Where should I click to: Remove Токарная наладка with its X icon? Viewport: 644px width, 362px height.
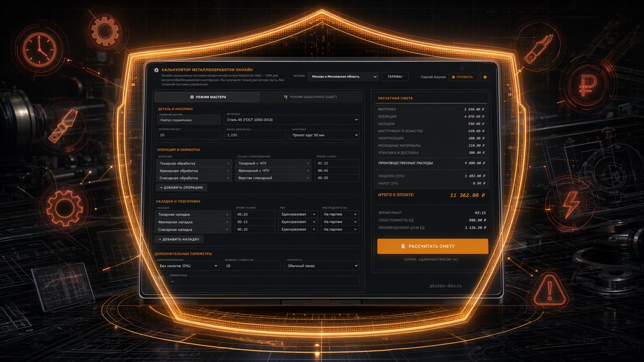pyautogui.click(x=227, y=214)
